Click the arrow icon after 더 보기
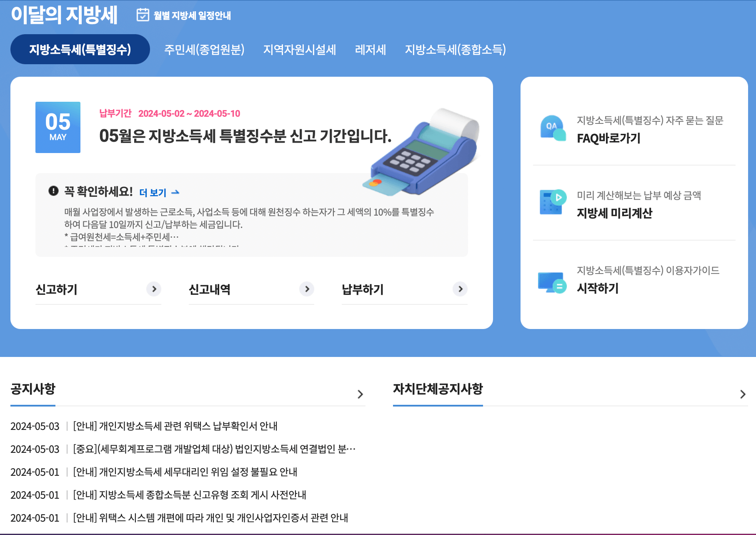 (x=175, y=192)
